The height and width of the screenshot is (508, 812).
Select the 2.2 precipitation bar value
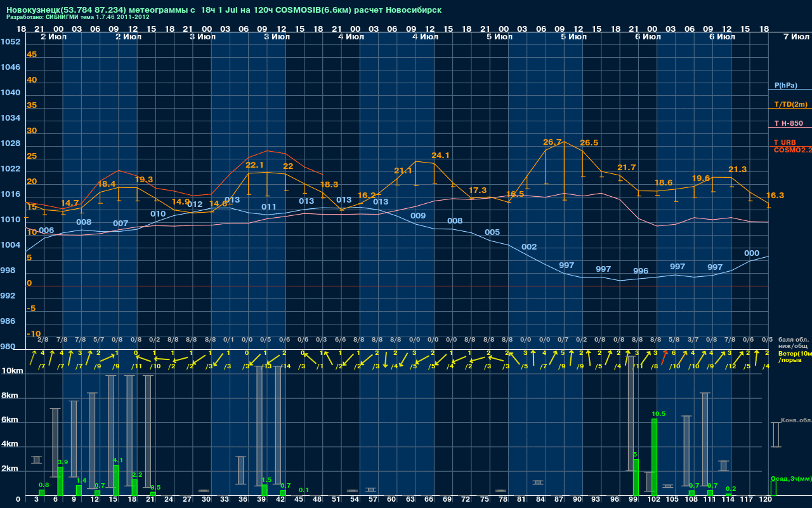[x=137, y=475]
